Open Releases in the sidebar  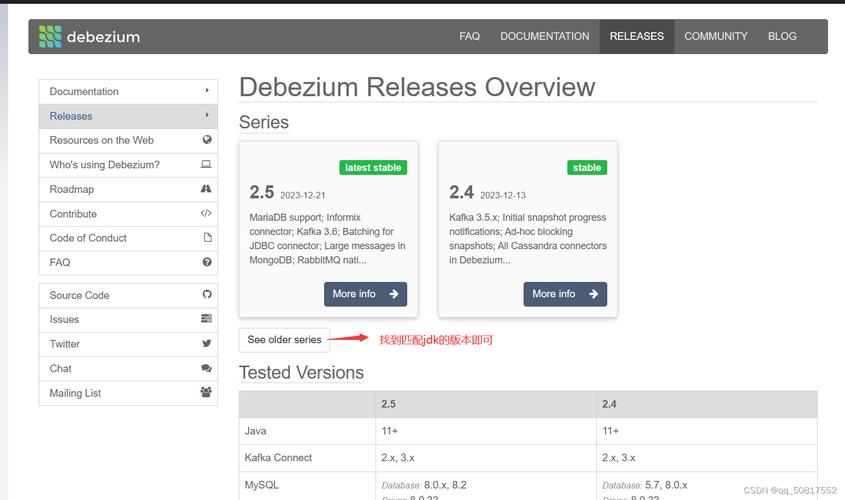(x=128, y=116)
